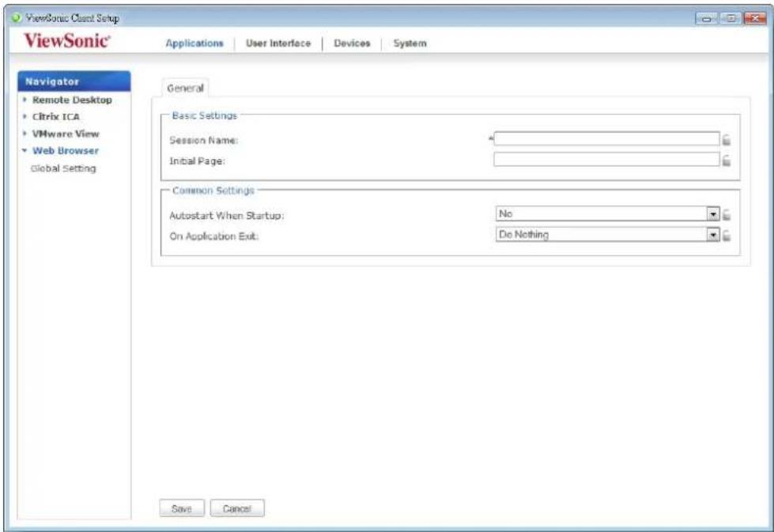
Task: Toggle the lock icon for Autostart When Startup
Action: pos(727,215)
